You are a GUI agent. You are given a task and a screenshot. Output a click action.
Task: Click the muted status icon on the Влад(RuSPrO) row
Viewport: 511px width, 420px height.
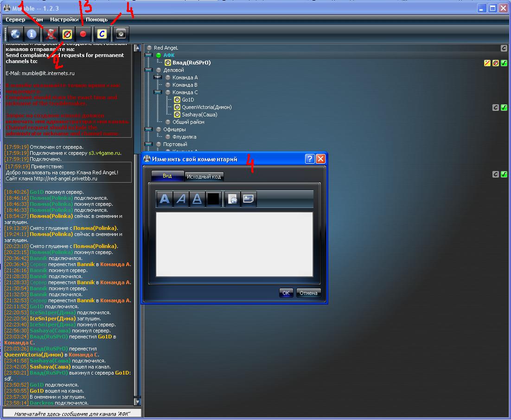(487, 63)
